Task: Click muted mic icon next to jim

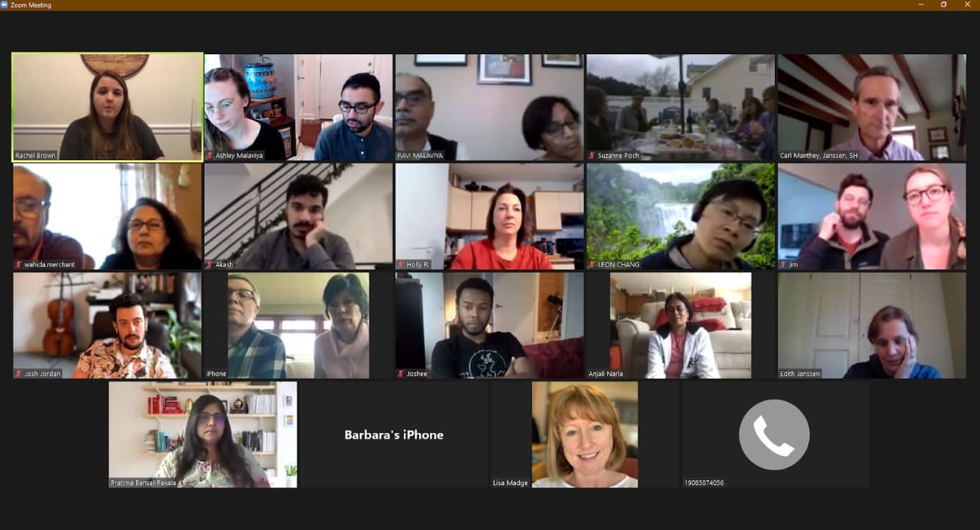Action: point(783,264)
